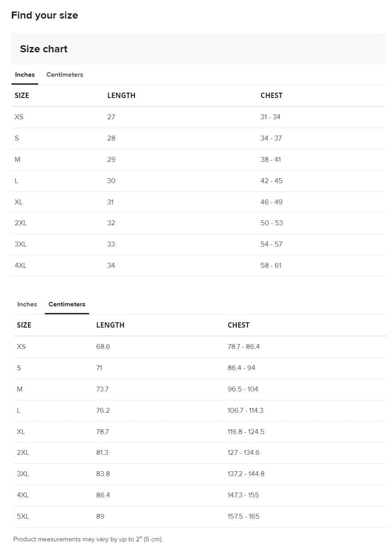Viewport: 392px width, 559px height.
Task: Click the chest range 42 - 45
Action: coord(271,181)
